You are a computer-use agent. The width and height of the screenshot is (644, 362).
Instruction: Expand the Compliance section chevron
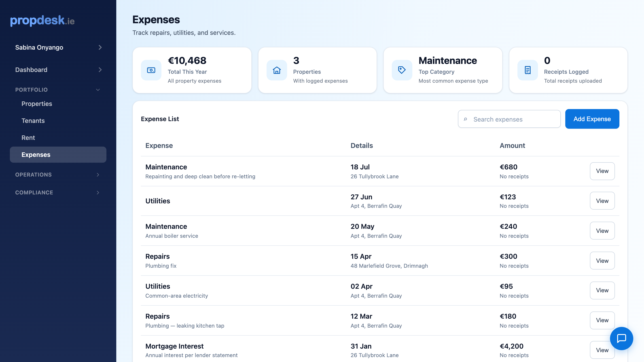point(98,192)
